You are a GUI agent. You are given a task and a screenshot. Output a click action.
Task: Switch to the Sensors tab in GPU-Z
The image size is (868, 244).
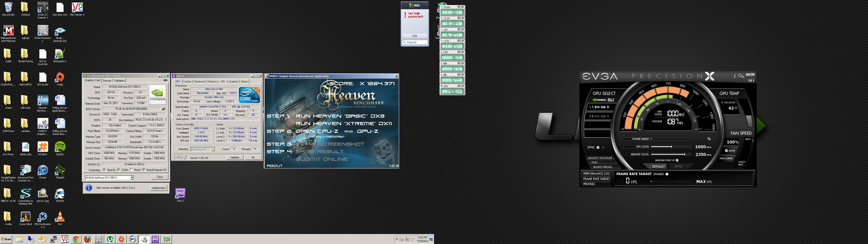[107, 81]
